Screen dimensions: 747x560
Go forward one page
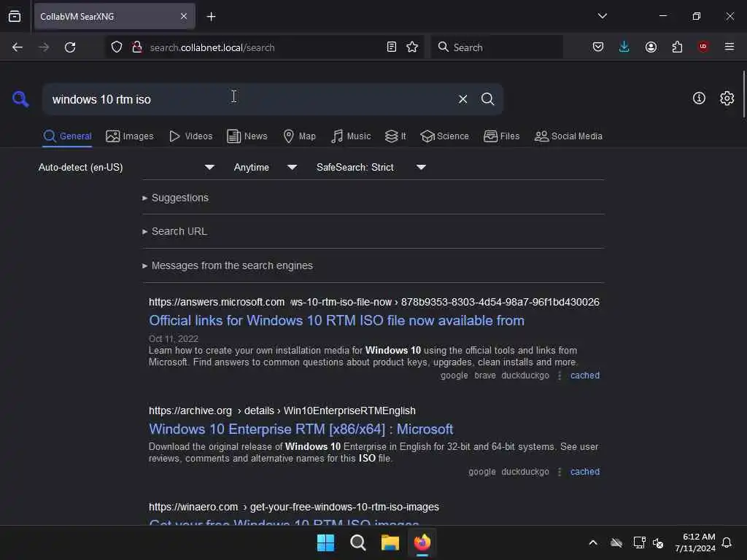(x=44, y=47)
